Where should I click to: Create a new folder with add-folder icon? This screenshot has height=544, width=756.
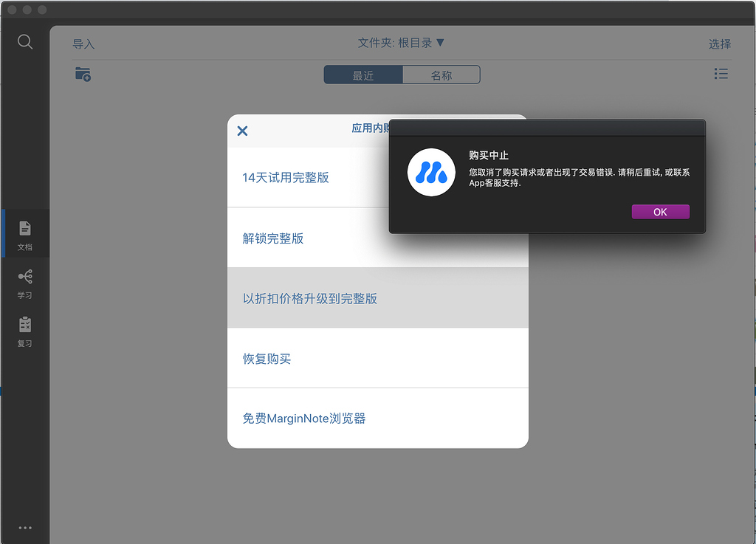click(83, 74)
